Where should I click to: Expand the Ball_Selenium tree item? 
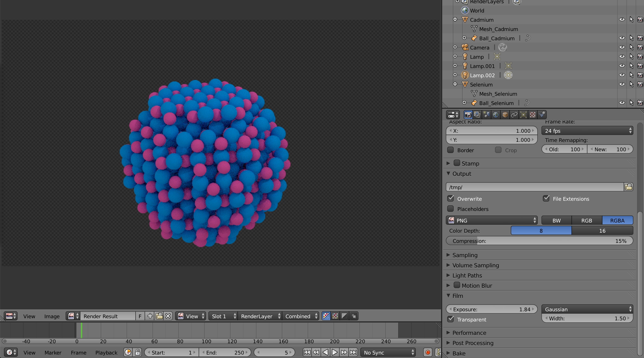point(464,102)
